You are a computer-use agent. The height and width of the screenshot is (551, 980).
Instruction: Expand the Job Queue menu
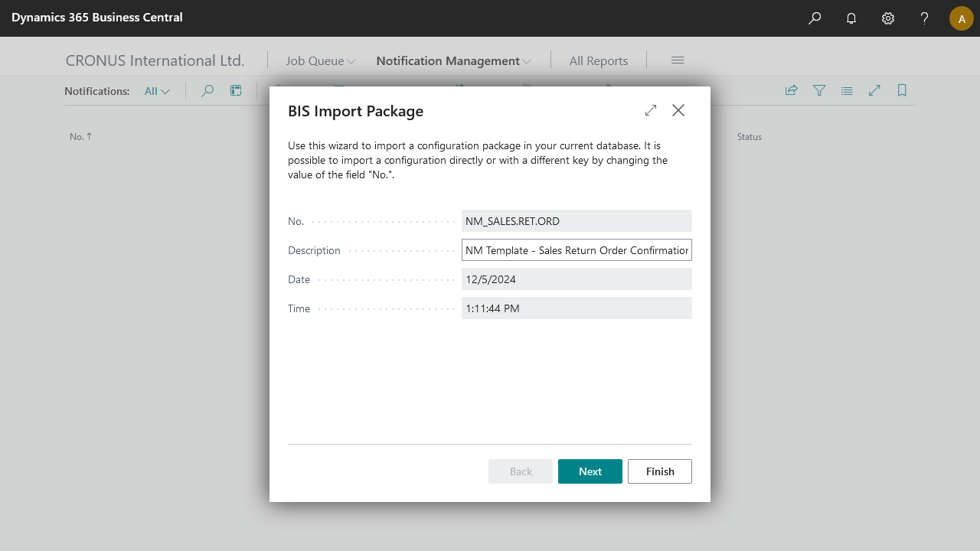(320, 61)
